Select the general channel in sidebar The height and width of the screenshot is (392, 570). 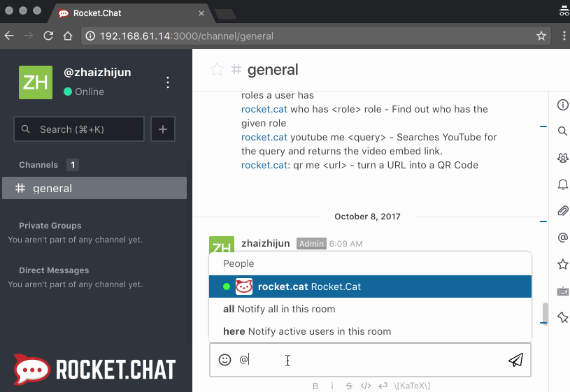(94, 188)
